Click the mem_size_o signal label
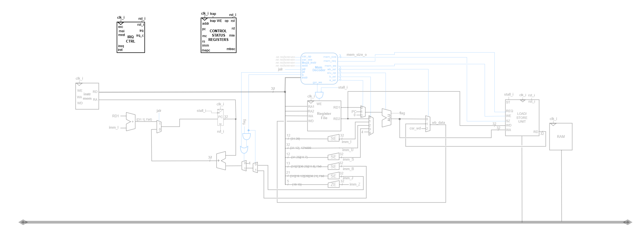Viewport: 644px width, 234px height. point(356,55)
